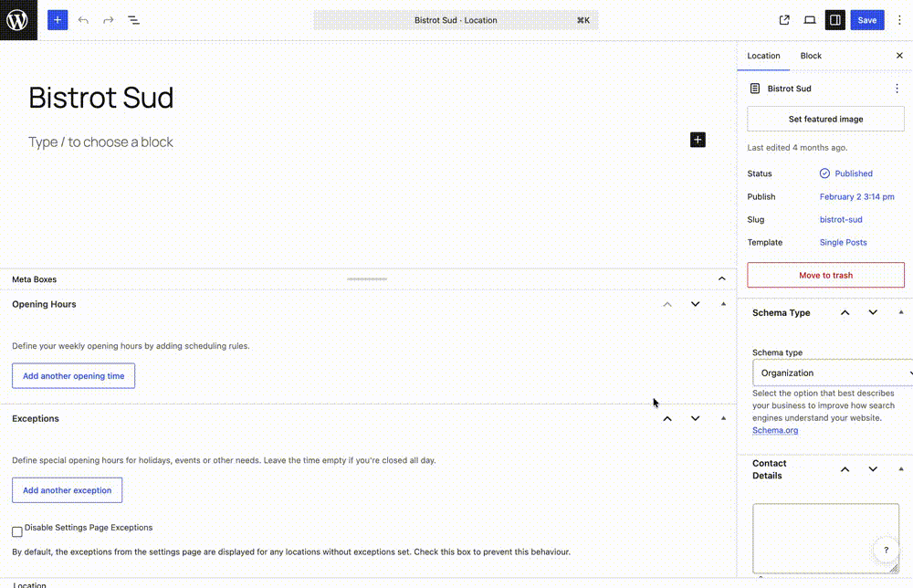Move Opening Hours box up
Viewport: 913px width, 588px height.
667,304
